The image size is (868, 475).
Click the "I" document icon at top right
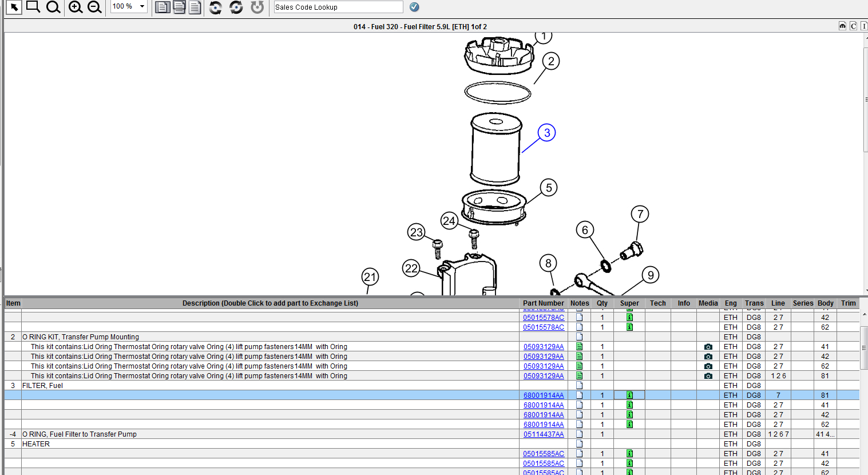(x=863, y=26)
